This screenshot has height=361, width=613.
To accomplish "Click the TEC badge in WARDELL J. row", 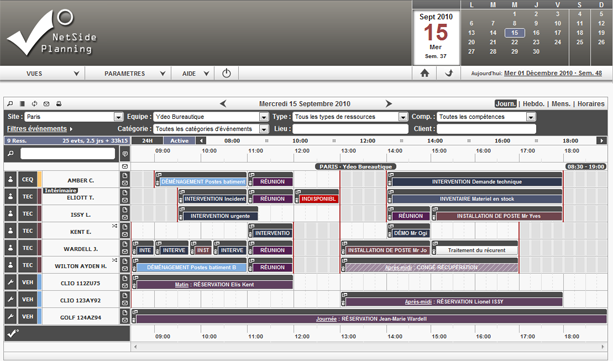I will tap(27, 248).
